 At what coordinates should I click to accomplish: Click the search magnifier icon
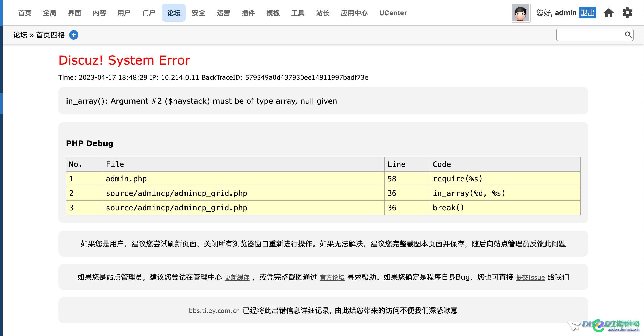pyautogui.click(x=628, y=35)
